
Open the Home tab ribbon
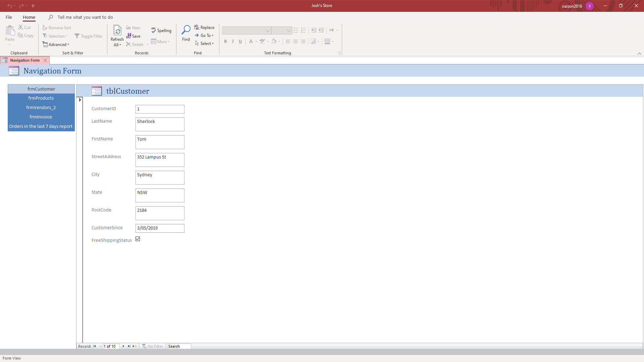[x=29, y=17]
